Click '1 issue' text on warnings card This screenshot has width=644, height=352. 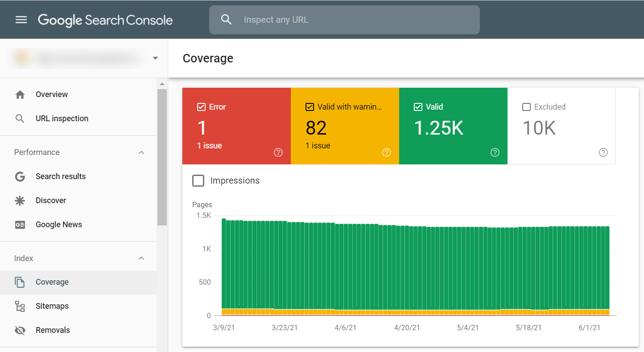[318, 146]
